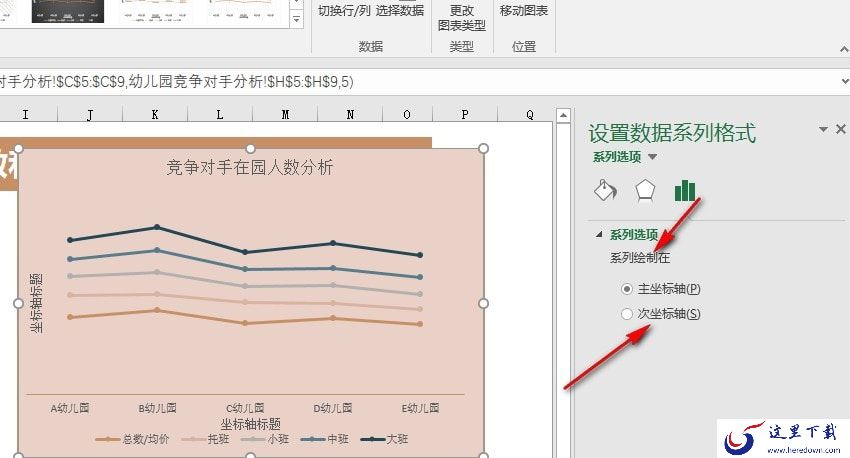Open the Fill & Line paint bucket tab
850x458 pixels.
click(605, 190)
